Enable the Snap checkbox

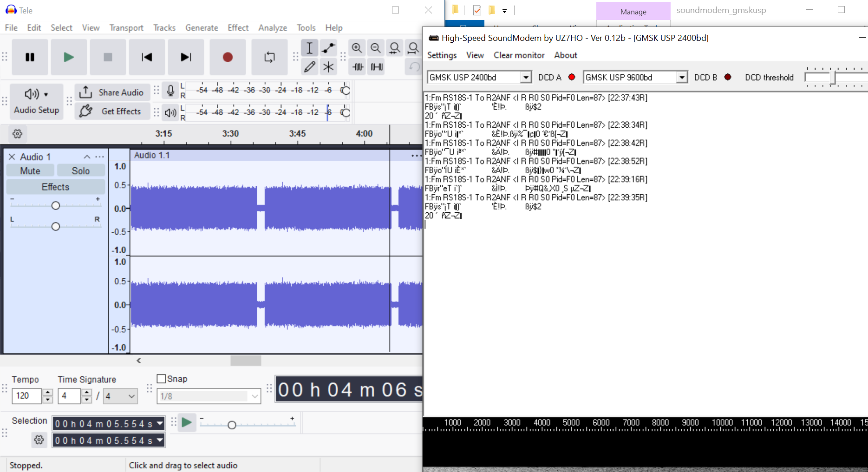coord(162,379)
